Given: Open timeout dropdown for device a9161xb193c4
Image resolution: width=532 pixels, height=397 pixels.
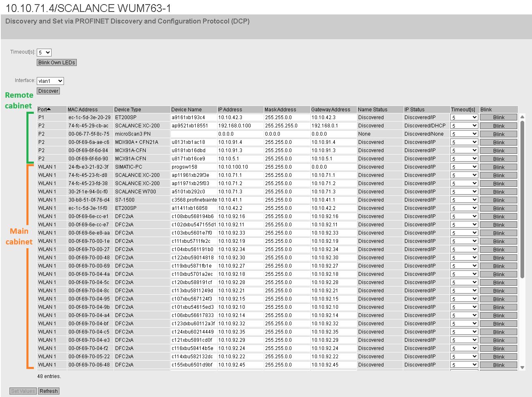Looking at the screenshot, I should pyautogui.click(x=464, y=117).
